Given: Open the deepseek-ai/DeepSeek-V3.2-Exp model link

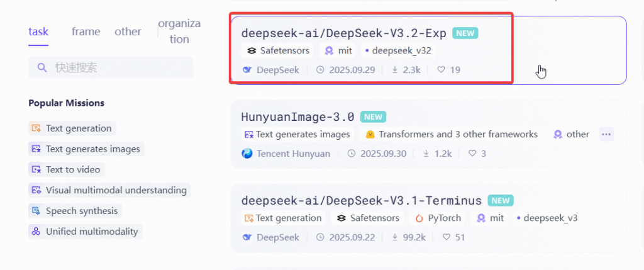Looking at the screenshot, I should click(x=343, y=33).
